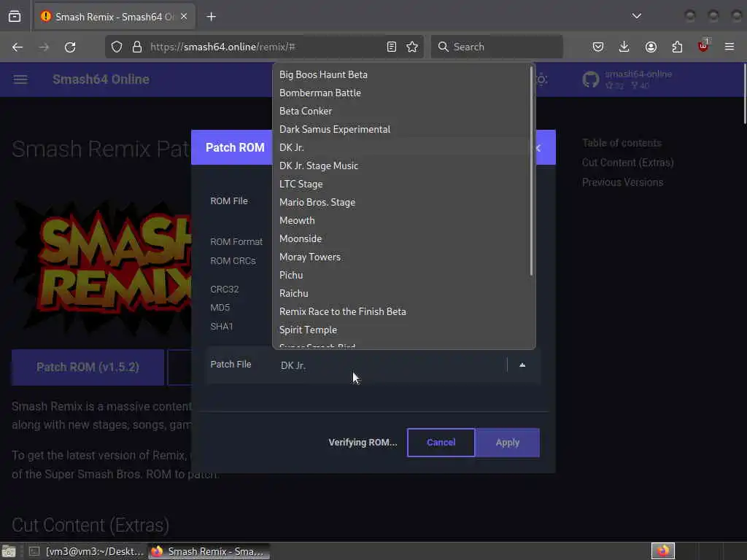The image size is (747, 560).
Task: Click the Firefox icon in system tray
Action: 663,551
